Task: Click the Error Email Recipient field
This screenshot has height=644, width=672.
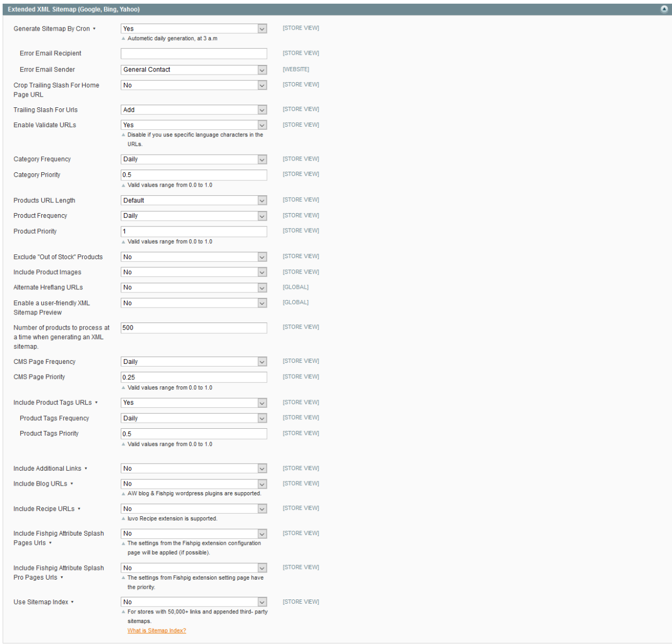Action: coord(194,54)
